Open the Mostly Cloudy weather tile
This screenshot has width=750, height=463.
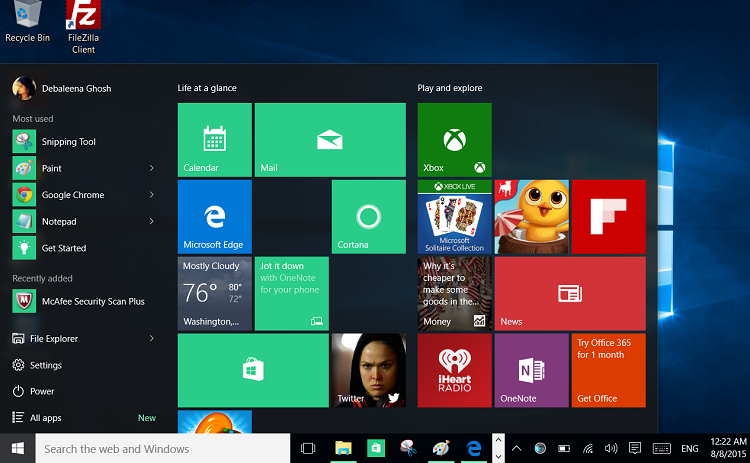click(215, 294)
